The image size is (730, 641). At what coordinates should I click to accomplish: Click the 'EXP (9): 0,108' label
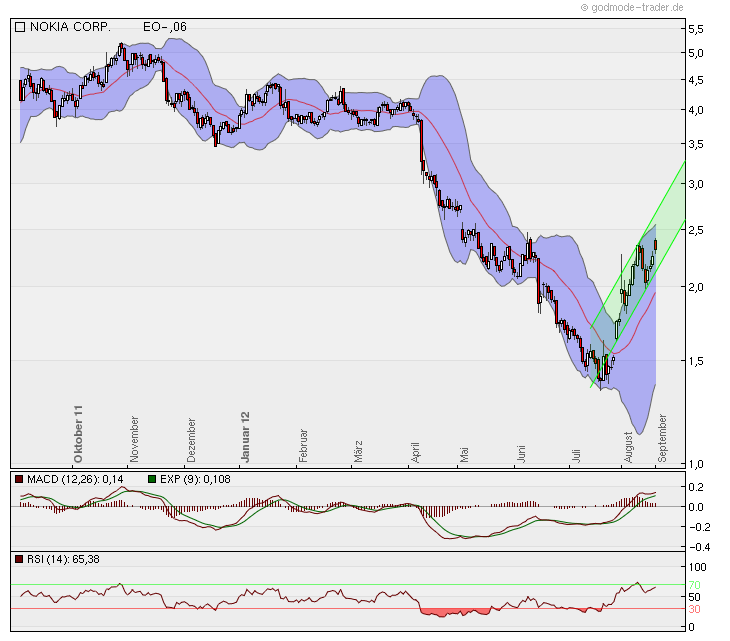point(195,479)
